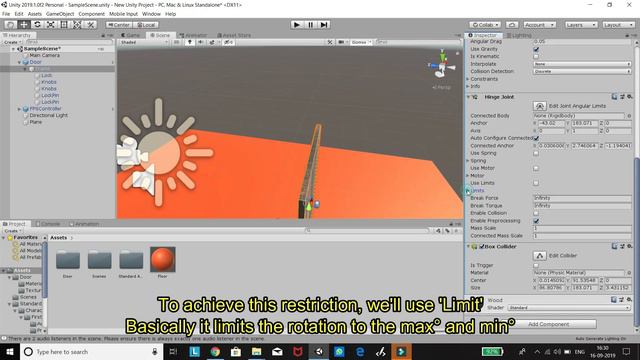Enable Use Limits checkbox
The height and width of the screenshot is (360, 640).
tap(536, 183)
